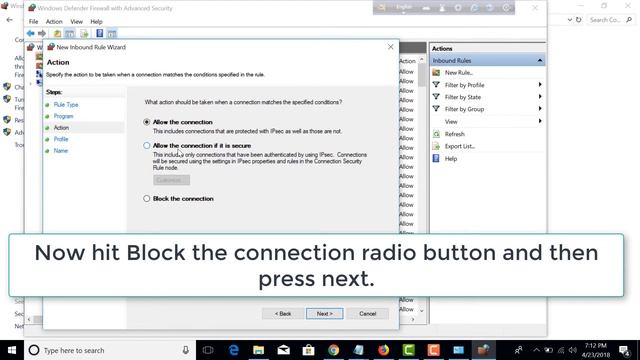Click the Action column header in list

tap(407, 61)
